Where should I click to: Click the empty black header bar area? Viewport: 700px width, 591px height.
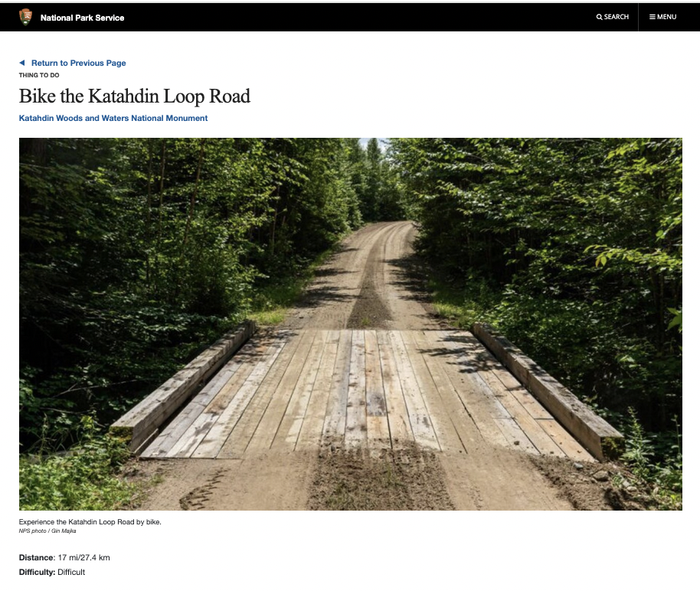coord(357,17)
